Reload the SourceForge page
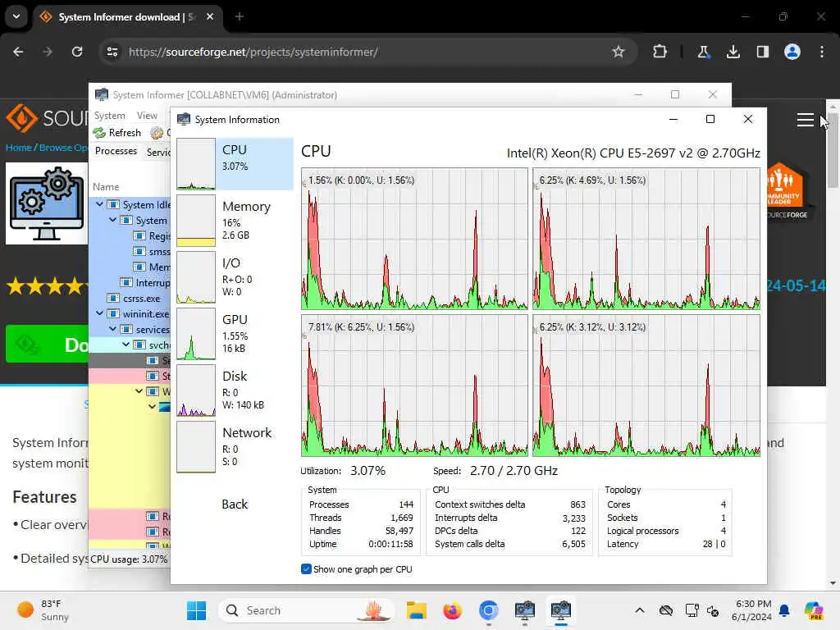The image size is (840, 630). tap(77, 52)
